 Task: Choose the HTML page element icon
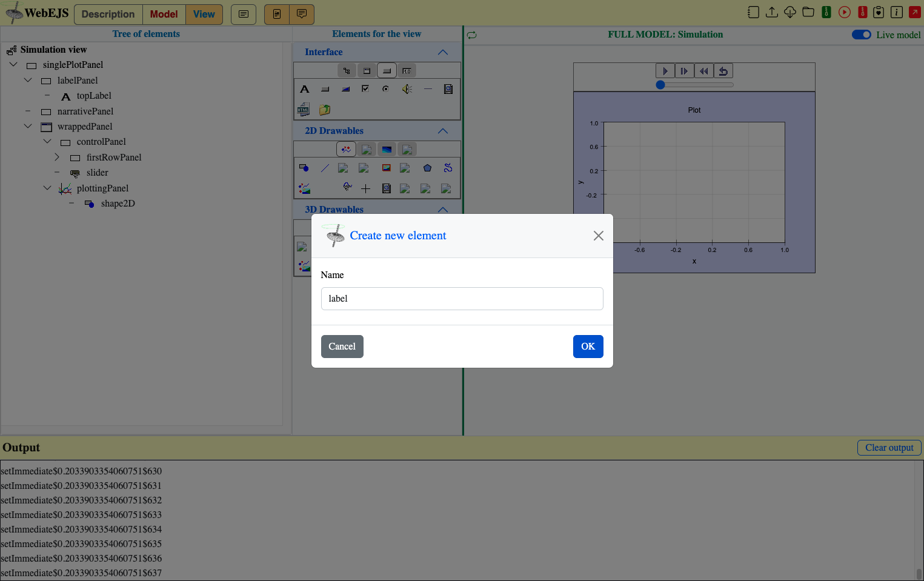point(304,110)
